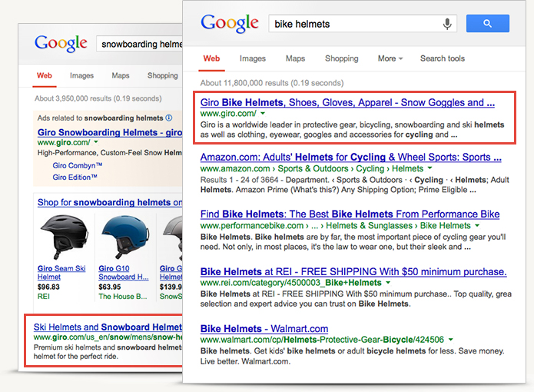Switch to the Shopping tab in bike helmets search
Screen dimensions: 534x392
[x=341, y=58]
